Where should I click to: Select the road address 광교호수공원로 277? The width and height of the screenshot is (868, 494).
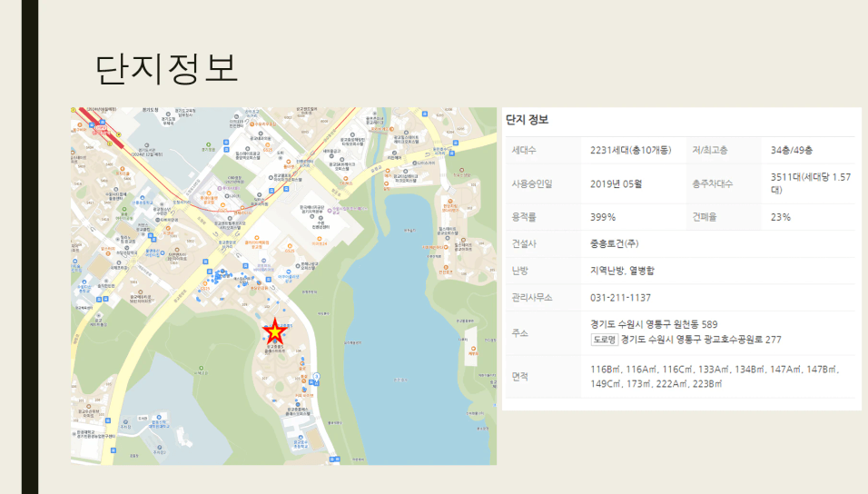tap(743, 340)
